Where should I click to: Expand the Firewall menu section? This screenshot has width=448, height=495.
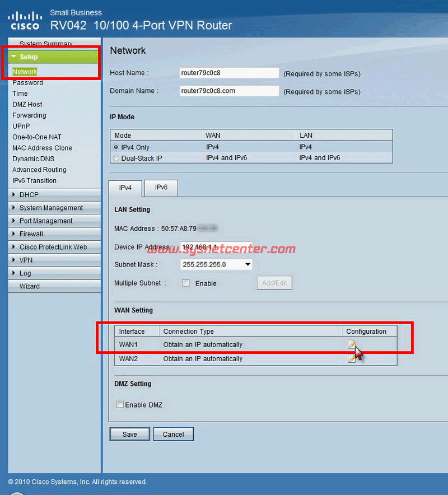point(31,234)
